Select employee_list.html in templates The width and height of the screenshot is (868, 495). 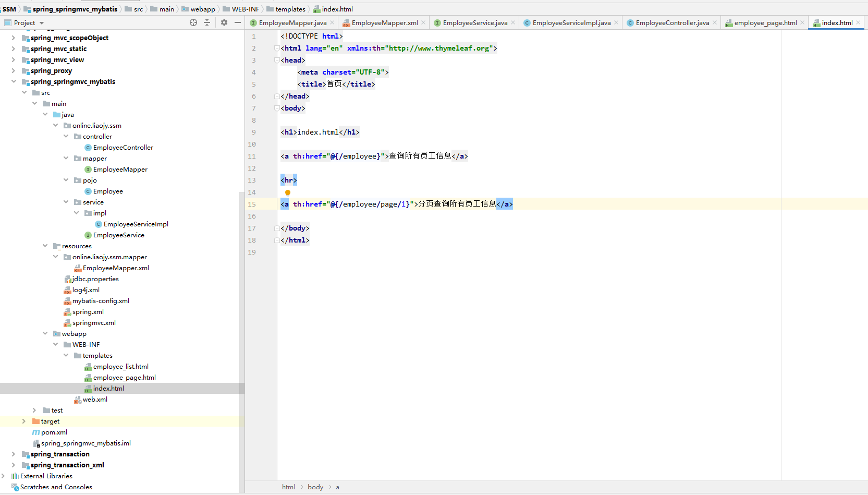[x=120, y=367]
